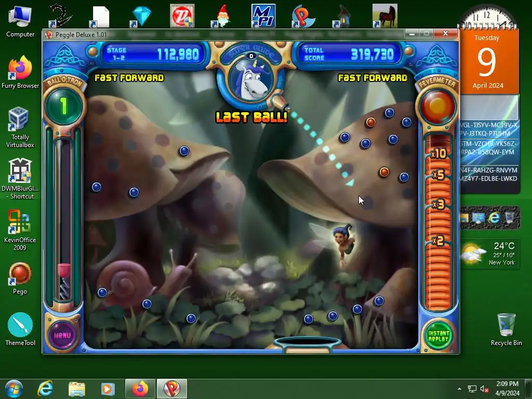532x399 pixels.
Task: Launch the Totally Virtualbox shortcut
Action: tap(20, 127)
